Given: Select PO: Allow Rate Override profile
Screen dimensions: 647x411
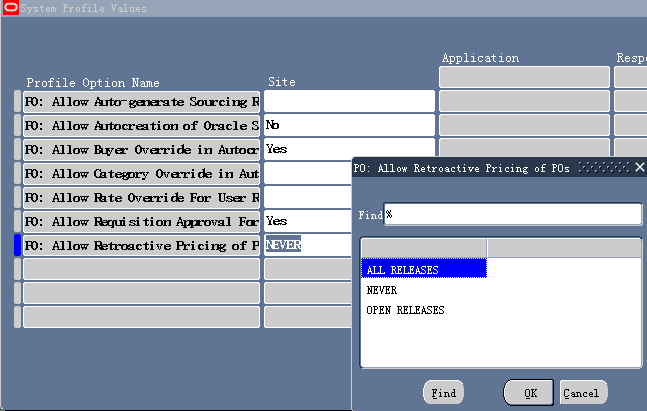Looking at the screenshot, I should 142,198.
